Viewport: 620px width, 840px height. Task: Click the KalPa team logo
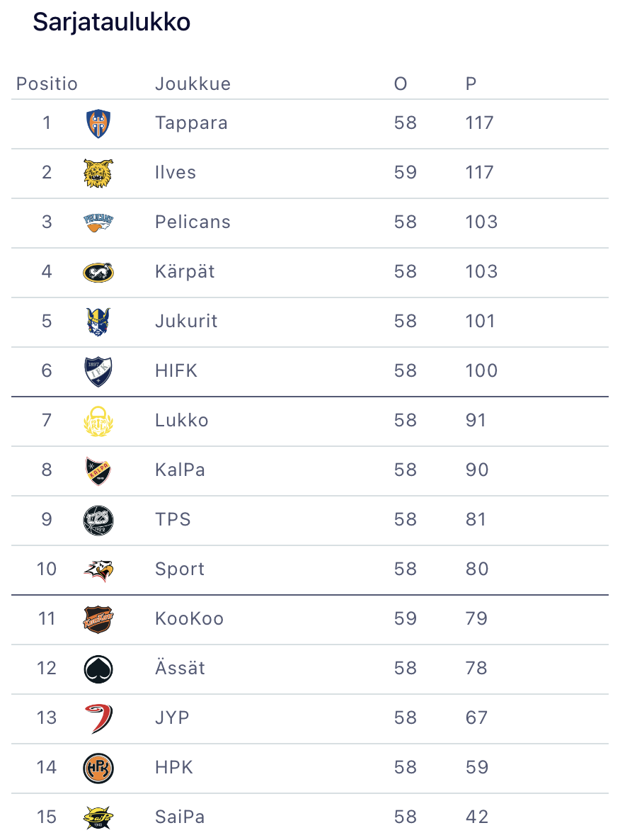tap(98, 470)
